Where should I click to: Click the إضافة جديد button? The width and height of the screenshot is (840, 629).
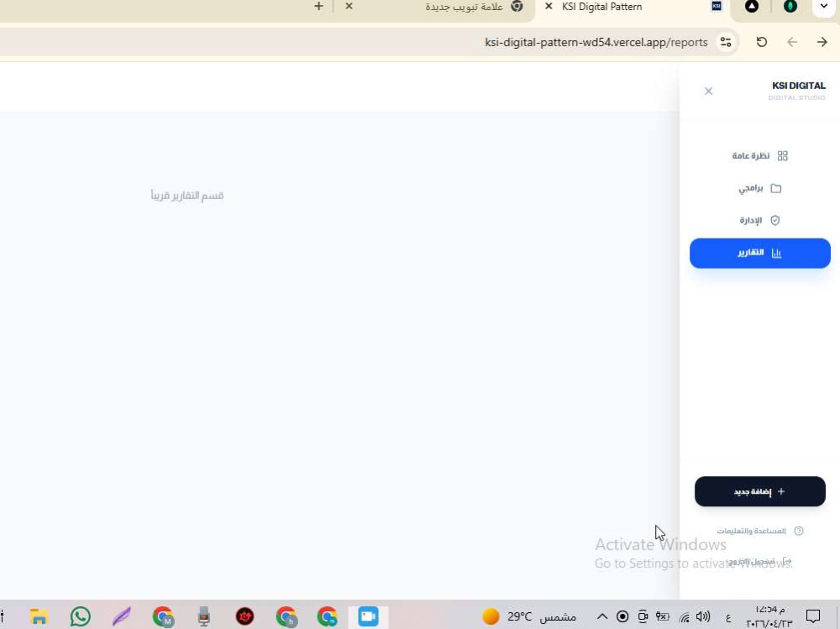(x=759, y=491)
